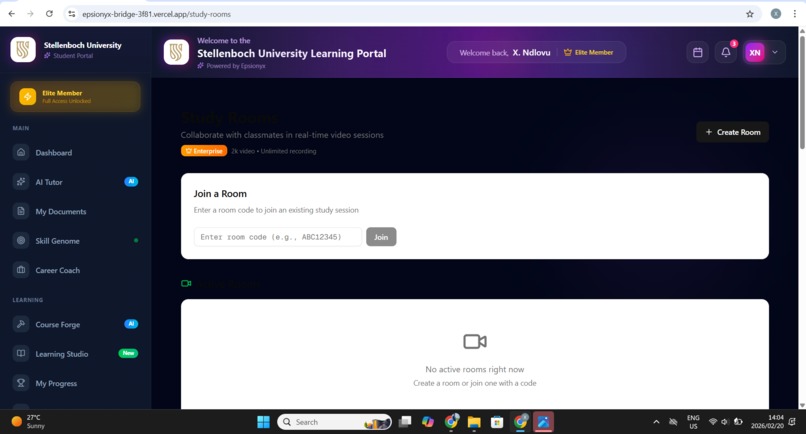Focus the room code input field
The height and width of the screenshot is (434, 806).
(278, 237)
